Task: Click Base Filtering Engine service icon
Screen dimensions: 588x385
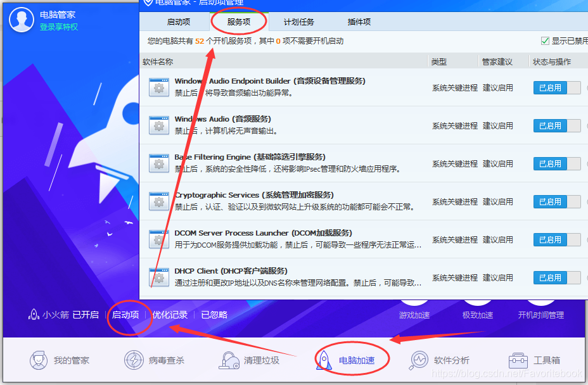Action: tap(158, 163)
